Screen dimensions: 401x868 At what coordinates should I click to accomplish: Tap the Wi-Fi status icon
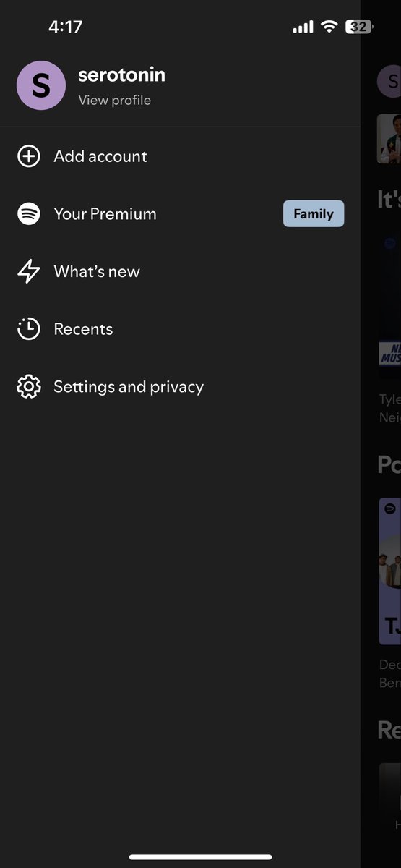click(329, 27)
